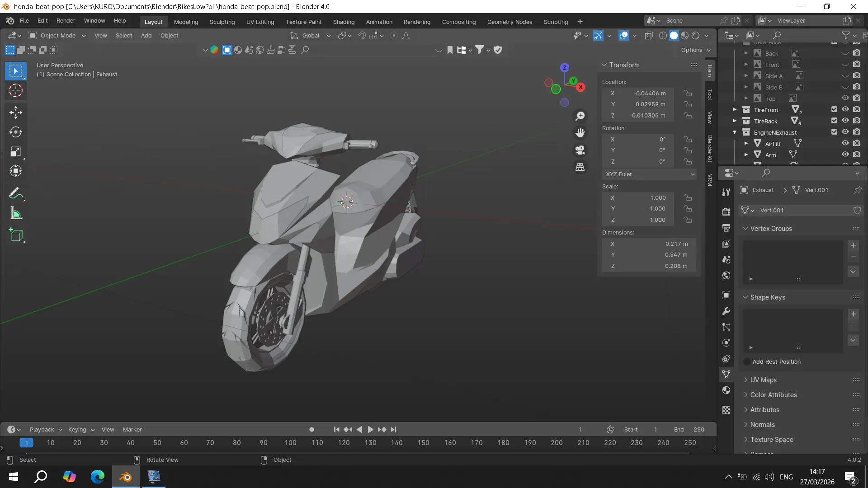Select the Measure tool
Viewport: 868px width, 488px height.
tap(16, 213)
